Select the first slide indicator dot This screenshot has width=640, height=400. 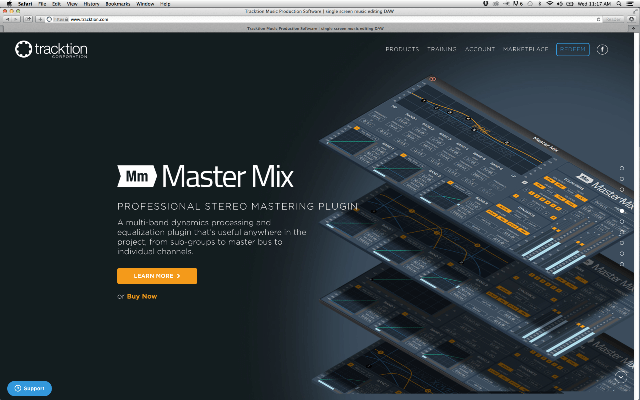[622, 168]
